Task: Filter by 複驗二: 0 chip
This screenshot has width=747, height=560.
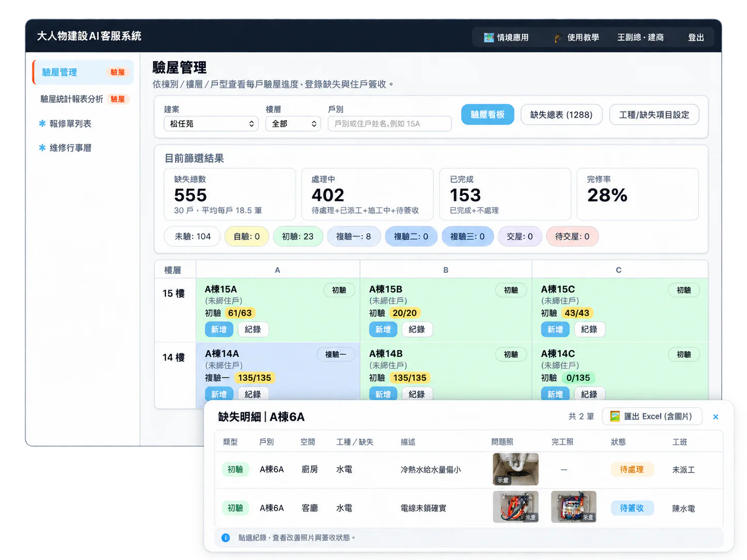Action: (411, 236)
